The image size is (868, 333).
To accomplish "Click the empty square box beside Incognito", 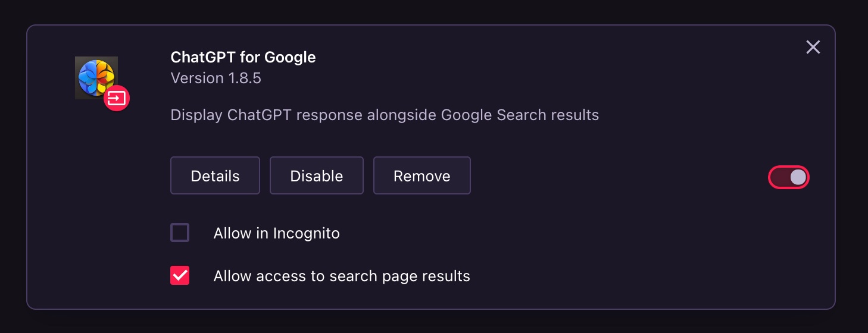I will click(180, 233).
